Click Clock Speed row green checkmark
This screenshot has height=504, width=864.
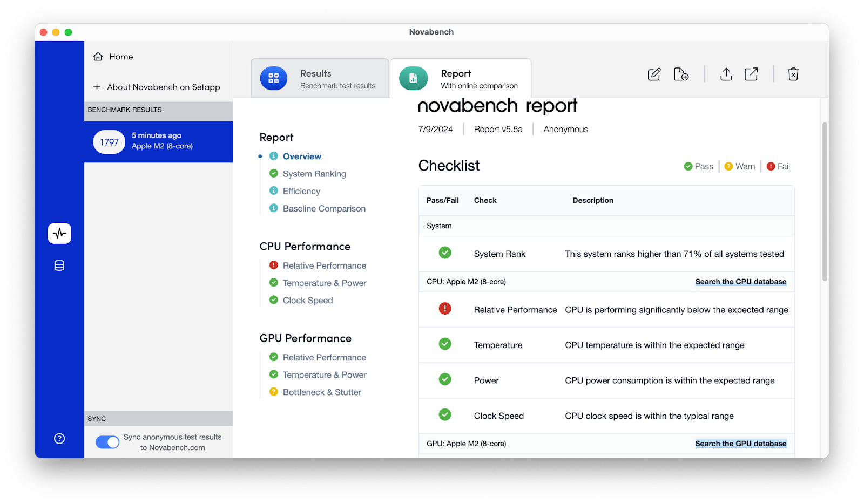point(445,415)
